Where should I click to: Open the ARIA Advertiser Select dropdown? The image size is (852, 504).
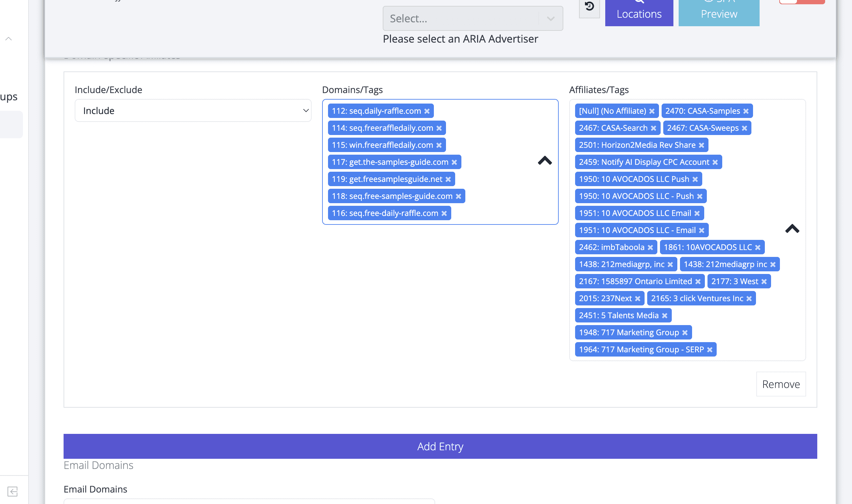click(x=473, y=18)
